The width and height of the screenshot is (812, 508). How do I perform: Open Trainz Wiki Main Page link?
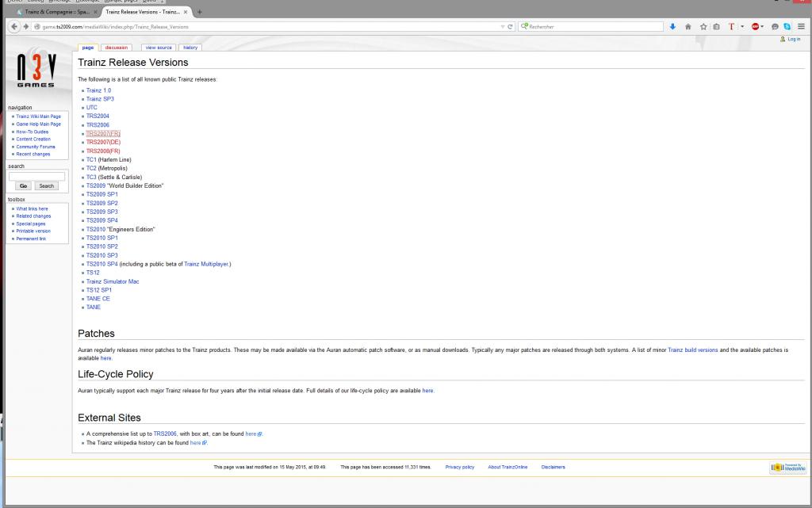pos(38,116)
